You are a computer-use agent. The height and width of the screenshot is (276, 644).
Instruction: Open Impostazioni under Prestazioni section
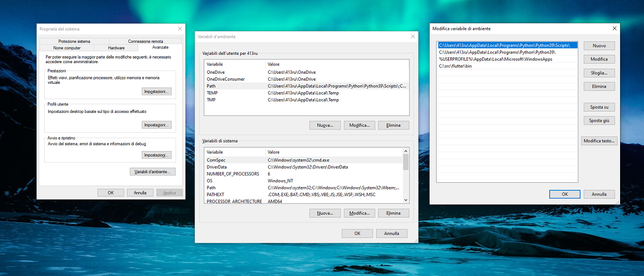coord(157,91)
